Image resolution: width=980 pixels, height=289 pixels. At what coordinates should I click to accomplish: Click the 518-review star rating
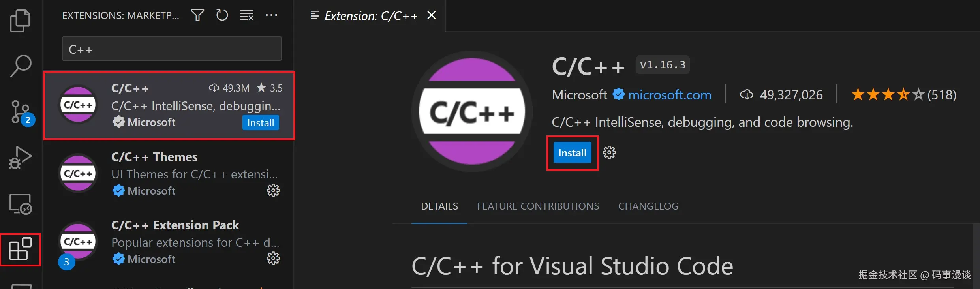pyautogui.click(x=904, y=94)
